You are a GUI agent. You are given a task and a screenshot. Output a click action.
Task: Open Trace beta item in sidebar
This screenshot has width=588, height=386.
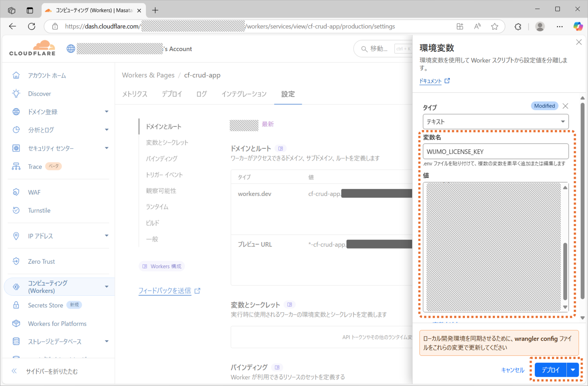pyautogui.click(x=35, y=166)
